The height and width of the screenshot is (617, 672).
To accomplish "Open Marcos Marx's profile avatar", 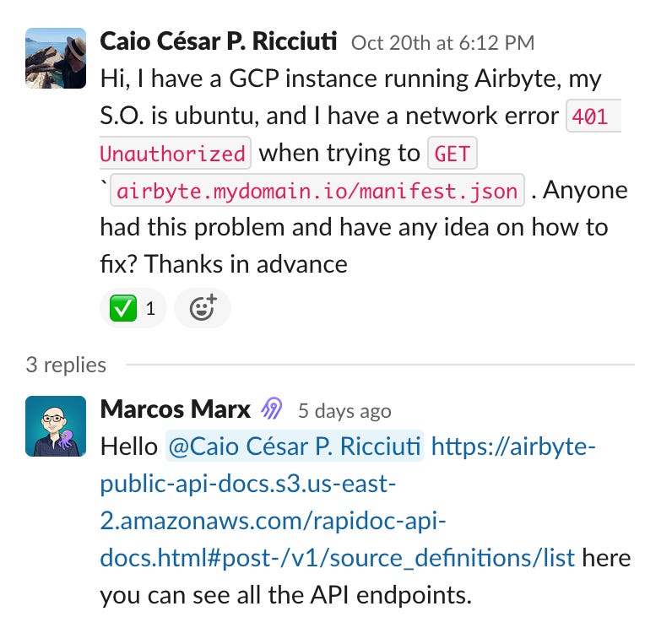I will coord(56,426).
